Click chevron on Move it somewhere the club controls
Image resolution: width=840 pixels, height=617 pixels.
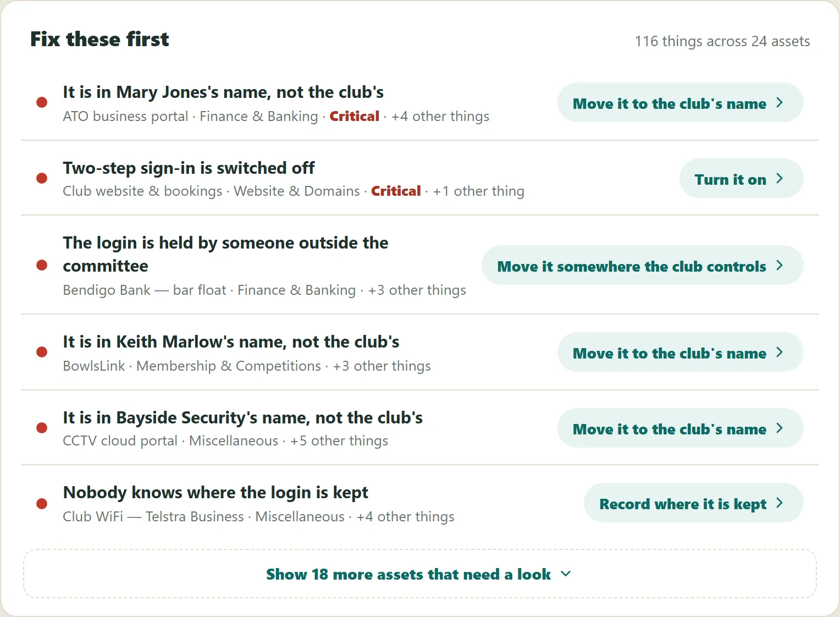click(x=780, y=266)
